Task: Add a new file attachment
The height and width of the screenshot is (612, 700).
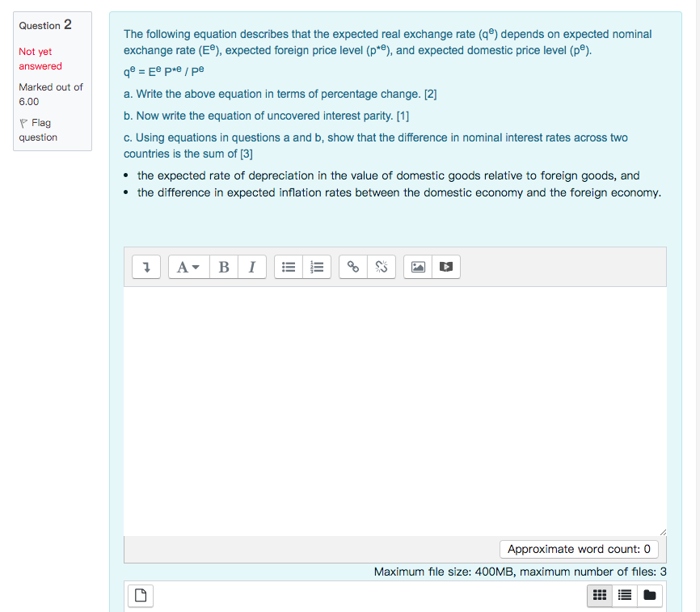Action: coord(141,596)
